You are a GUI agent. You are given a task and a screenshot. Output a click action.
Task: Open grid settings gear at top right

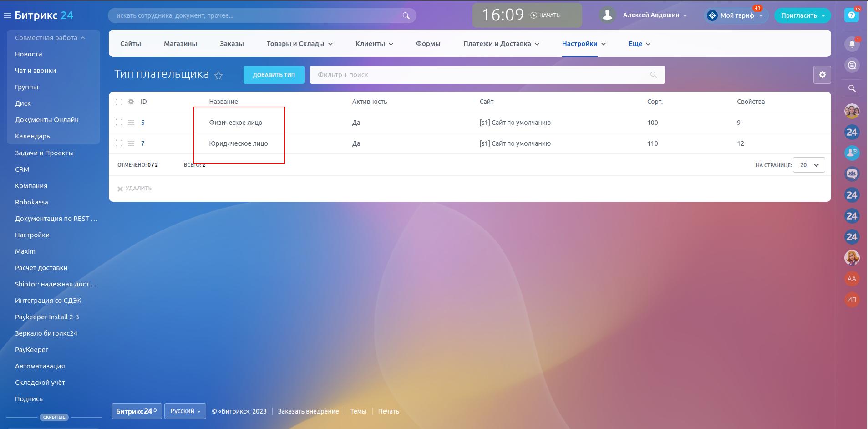[822, 75]
